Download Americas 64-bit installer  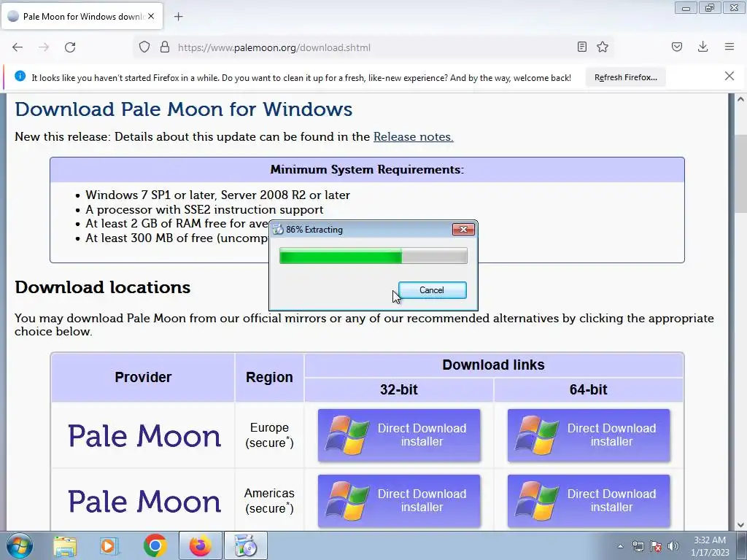pyautogui.click(x=589, y=500)
